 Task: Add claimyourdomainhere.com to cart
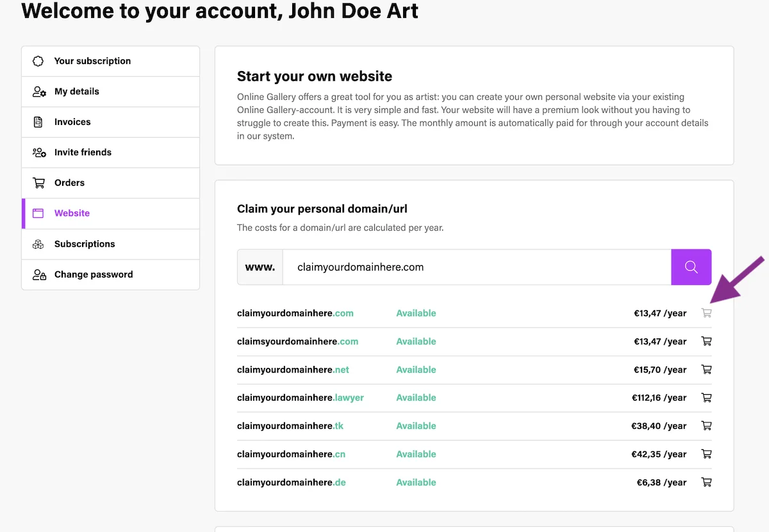pos(706,313)
